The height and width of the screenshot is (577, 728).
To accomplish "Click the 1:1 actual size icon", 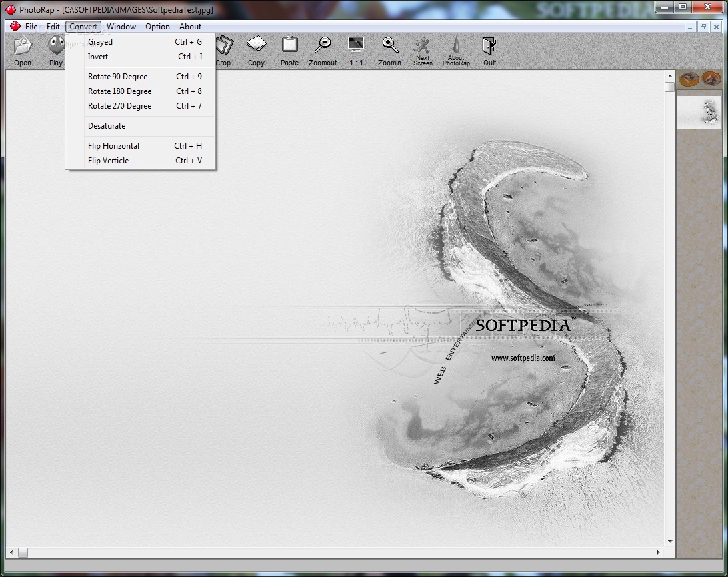I will [x=356, y=51].
